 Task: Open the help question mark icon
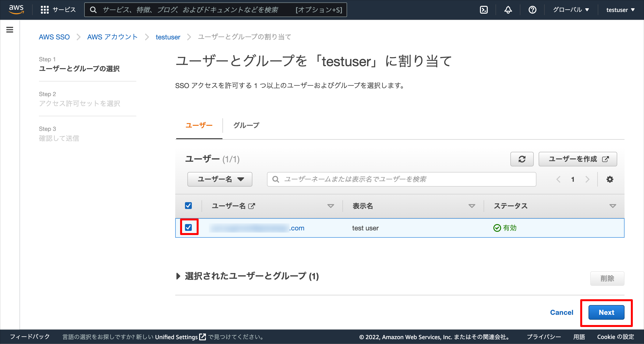(x=532, y=10)
